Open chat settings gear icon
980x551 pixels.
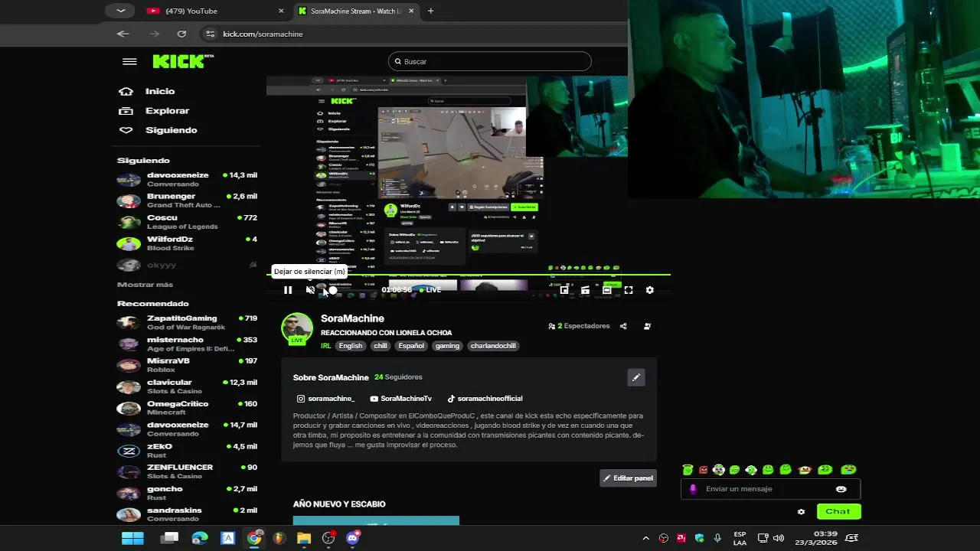tap(802, 512)
